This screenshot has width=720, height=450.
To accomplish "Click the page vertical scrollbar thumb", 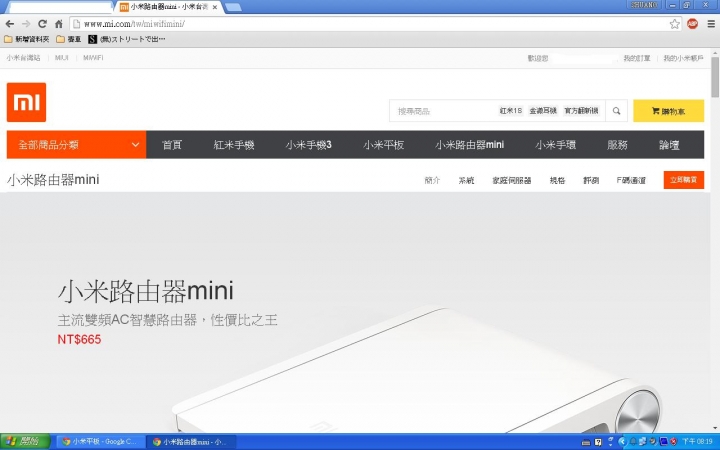I will pos(715,77).
